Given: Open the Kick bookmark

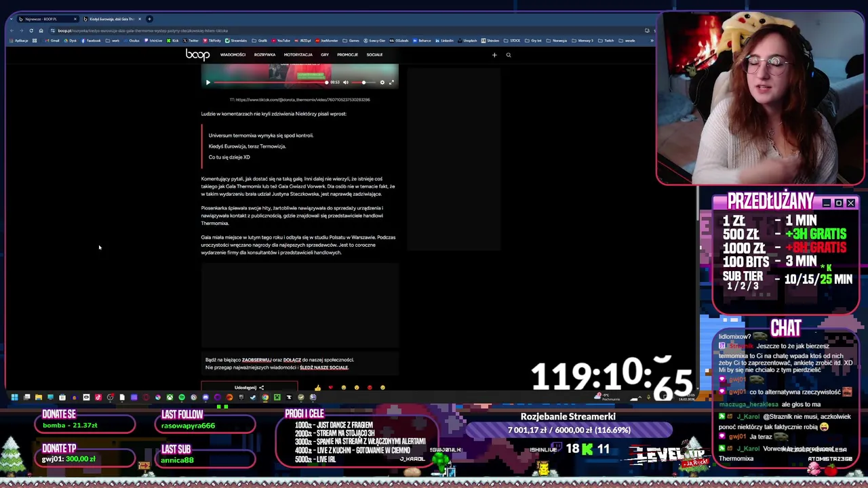Looking at the screenshot, I should [172, 41].
